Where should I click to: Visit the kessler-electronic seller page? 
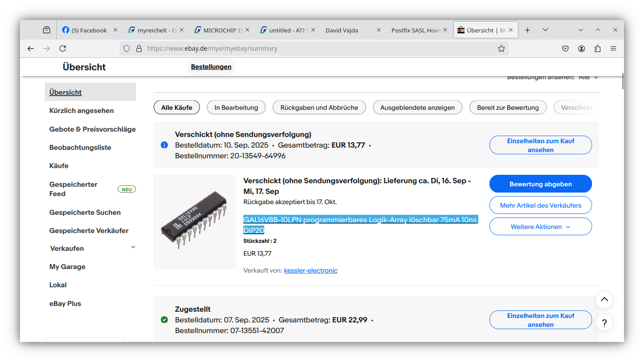[310, 270]
